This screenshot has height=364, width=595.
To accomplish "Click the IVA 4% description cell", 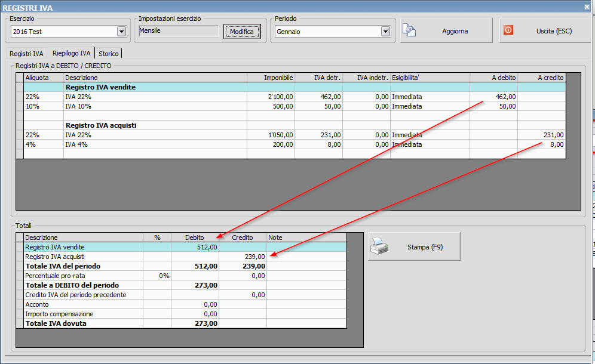I will [x=155, y=144].
